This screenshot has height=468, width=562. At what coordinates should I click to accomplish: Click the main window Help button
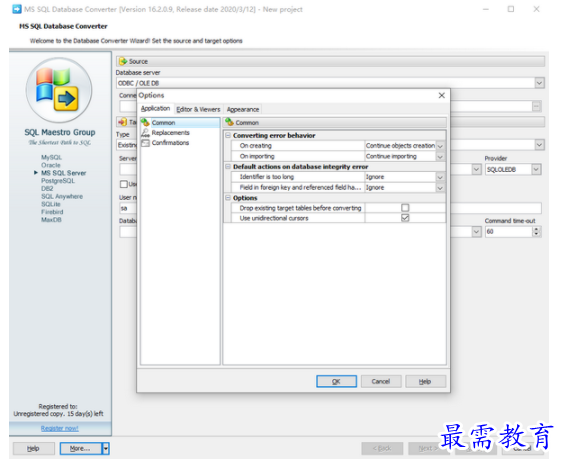pyautogui.click(x=33, y=448)
